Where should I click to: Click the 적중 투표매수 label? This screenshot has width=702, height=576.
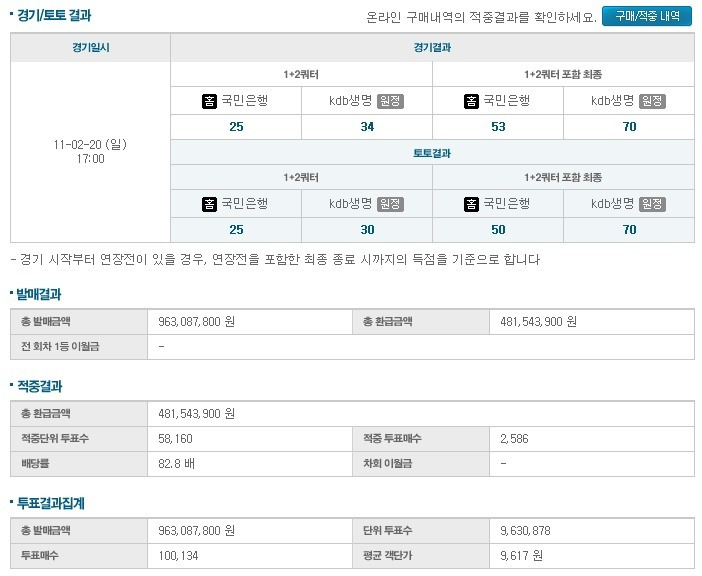pyautogui.click(x=392, y=439)
